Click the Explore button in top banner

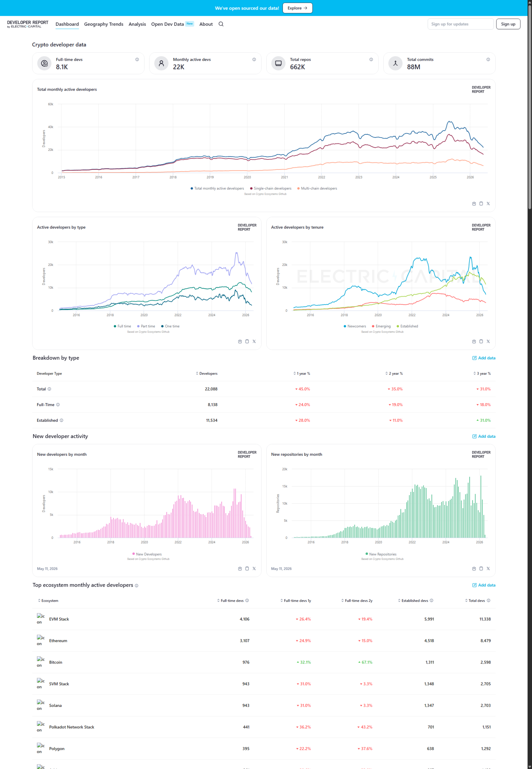click(297, 8)
